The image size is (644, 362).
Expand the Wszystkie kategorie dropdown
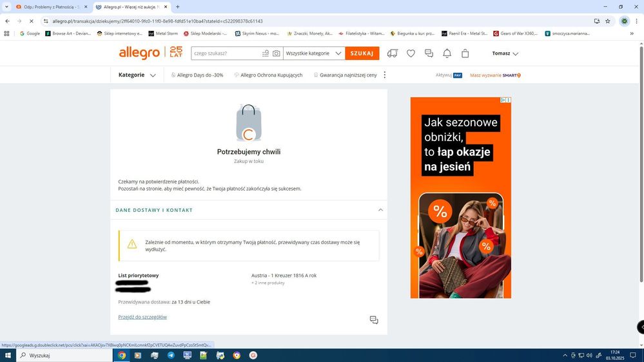click(x=313, y=53)
